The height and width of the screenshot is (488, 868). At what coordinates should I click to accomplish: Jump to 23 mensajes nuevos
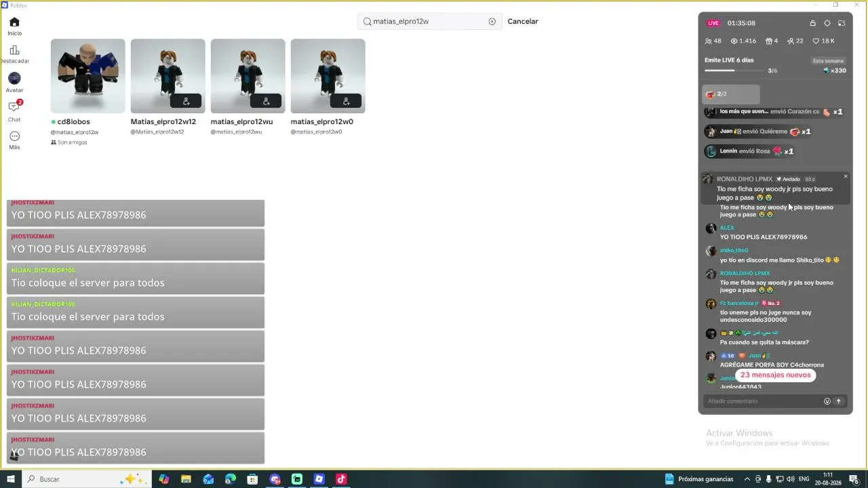coord(775,375)
